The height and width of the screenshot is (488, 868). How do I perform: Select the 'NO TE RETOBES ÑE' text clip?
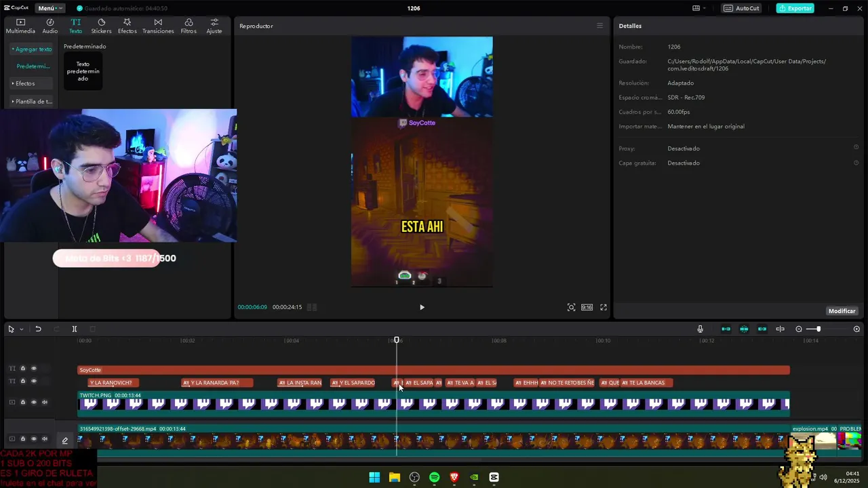click(x=567, y=383)
